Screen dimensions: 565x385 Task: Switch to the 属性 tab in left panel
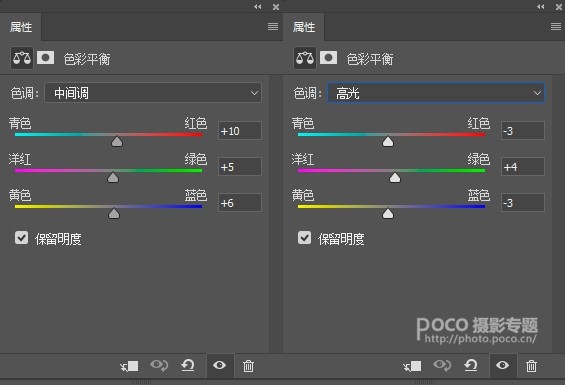(21, 27)
